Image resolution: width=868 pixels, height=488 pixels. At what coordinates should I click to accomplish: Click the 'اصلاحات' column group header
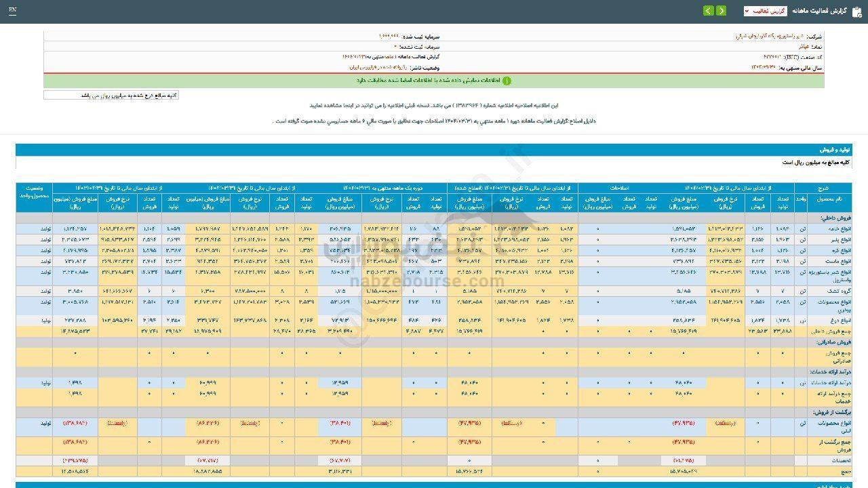(618, 188)
